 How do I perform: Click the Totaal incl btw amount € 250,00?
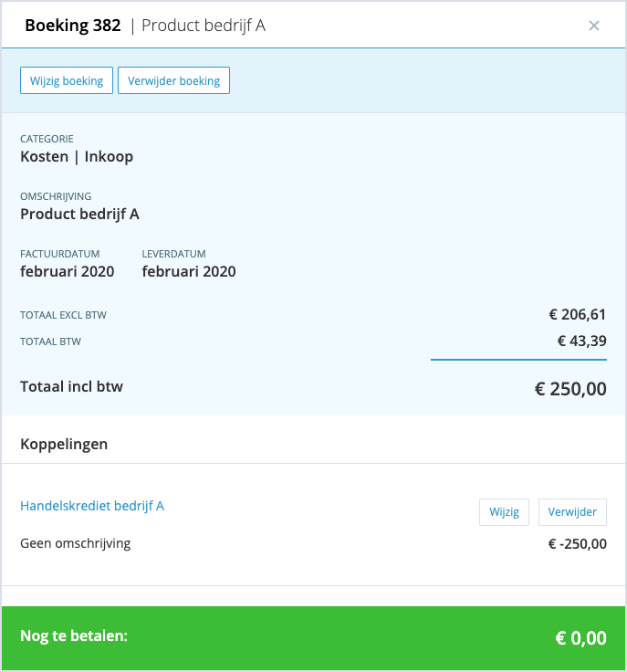(x=570, y=389)
